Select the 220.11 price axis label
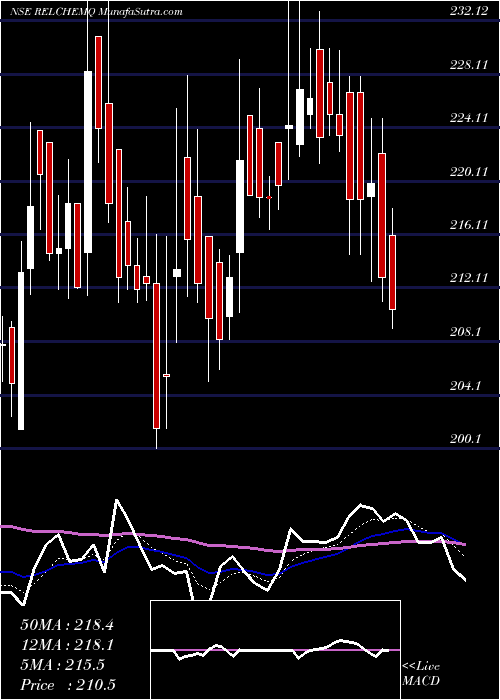This screenshot has height=700, width=500. click(468, 171)
